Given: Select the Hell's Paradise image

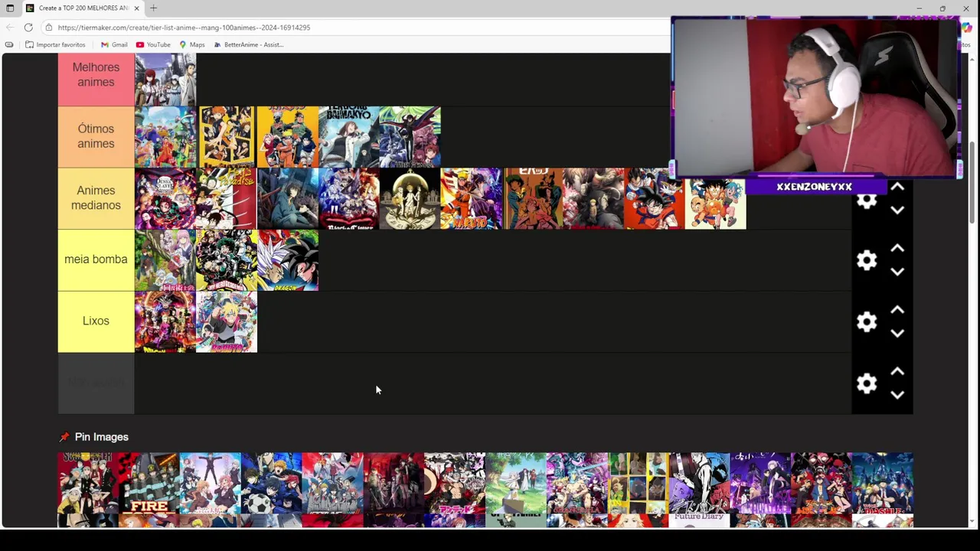Looking at the screenshot, I should click(x=227, y=199).
